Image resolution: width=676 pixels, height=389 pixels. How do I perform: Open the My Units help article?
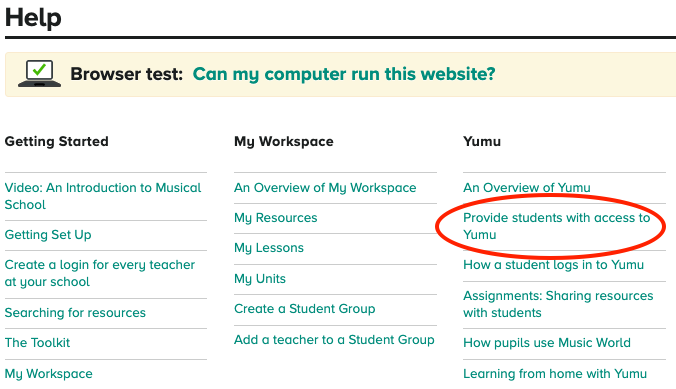(x=260, y=279)
